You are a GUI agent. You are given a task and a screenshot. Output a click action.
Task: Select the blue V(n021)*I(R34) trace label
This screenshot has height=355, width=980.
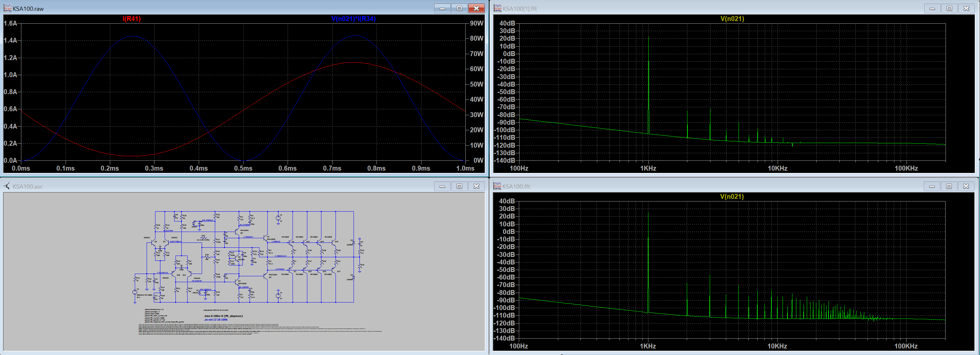click(x=354, y=19)
